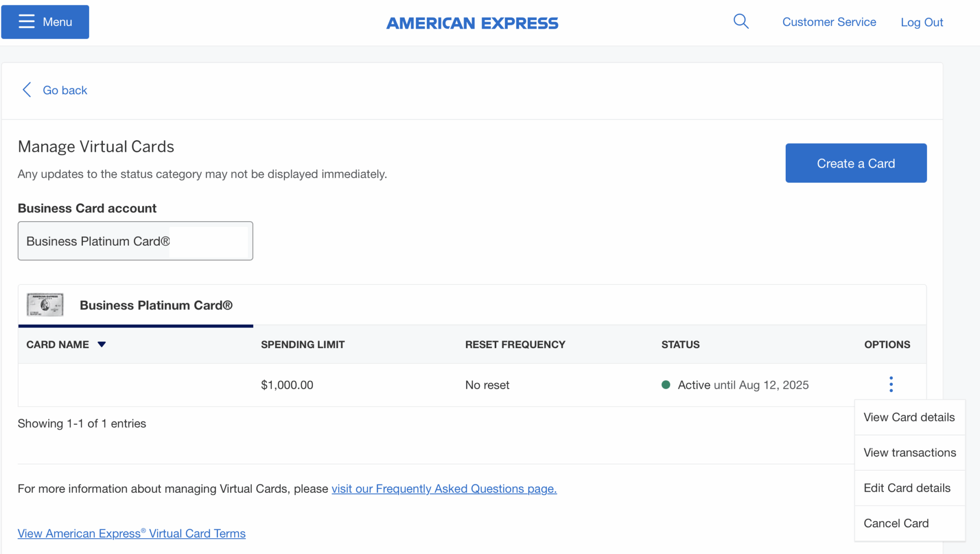Image resolution: width=980 pixels, height=554 pixels.
Task: Expand the virtual card options menu
Action: pos(891,384)
